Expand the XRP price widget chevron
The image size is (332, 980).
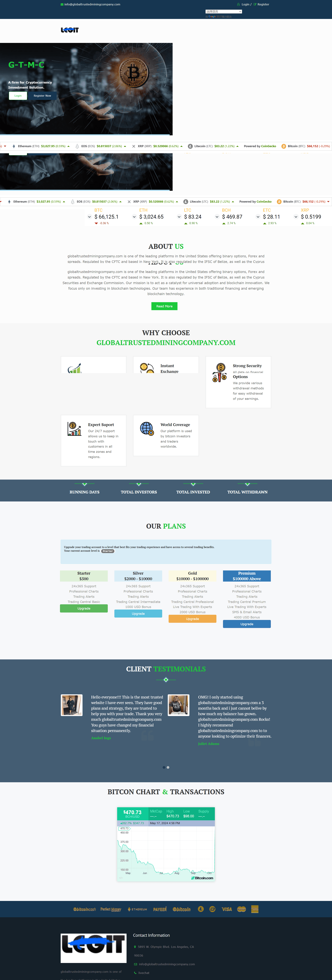pyautogui.click(x=296, y=217)
